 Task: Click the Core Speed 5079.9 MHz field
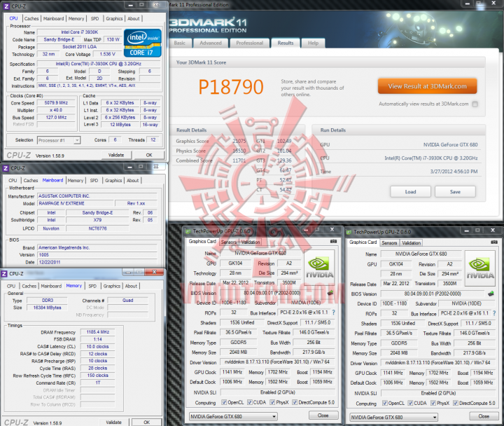pyautogui.click(x=56, y=103)
